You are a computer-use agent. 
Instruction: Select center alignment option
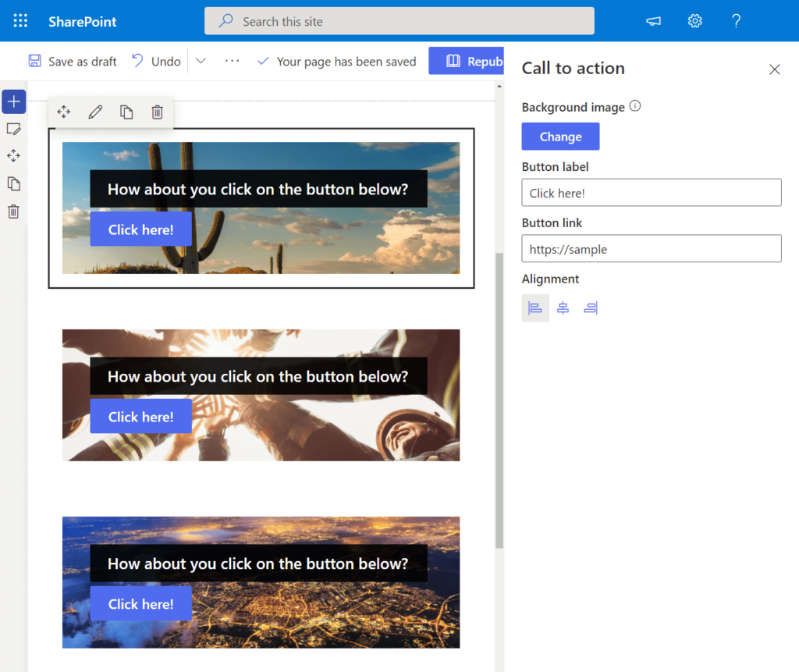(563, 308)
